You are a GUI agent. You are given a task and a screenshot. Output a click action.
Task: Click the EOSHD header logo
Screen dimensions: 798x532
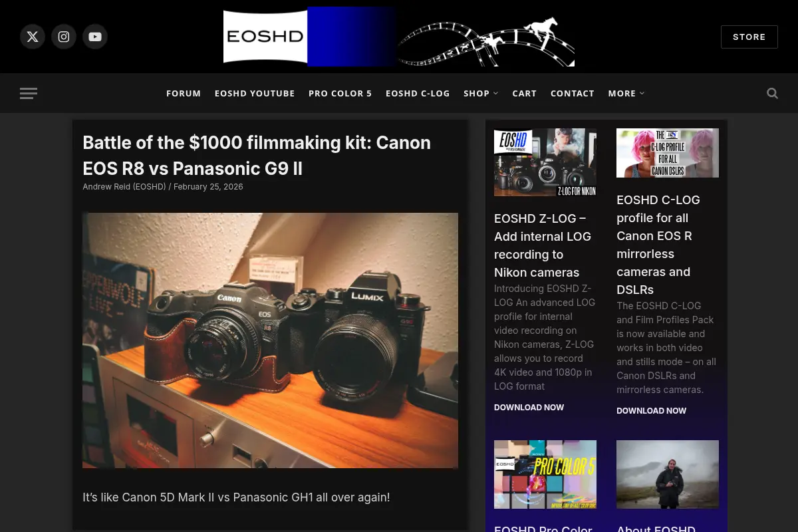[x=399, y=37]
